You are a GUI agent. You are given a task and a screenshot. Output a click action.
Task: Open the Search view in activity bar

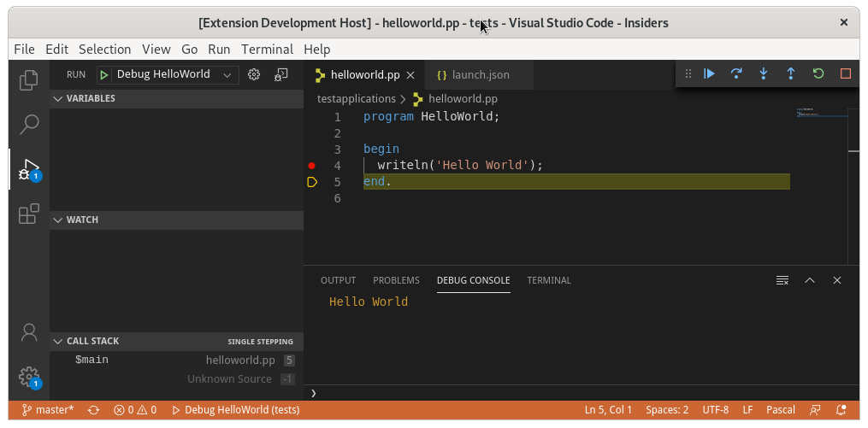[x=29, y=125]
